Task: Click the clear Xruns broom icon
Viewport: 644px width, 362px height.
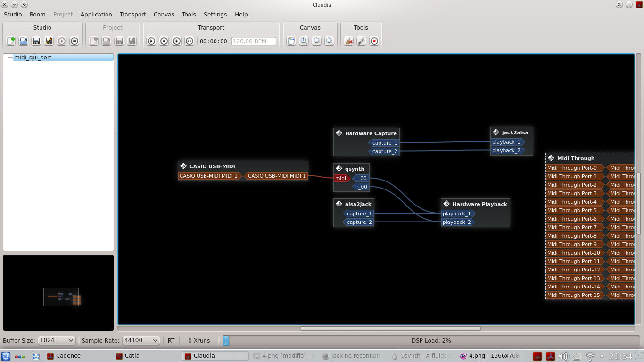Action: pyautogui.click(x=349, y=41)
